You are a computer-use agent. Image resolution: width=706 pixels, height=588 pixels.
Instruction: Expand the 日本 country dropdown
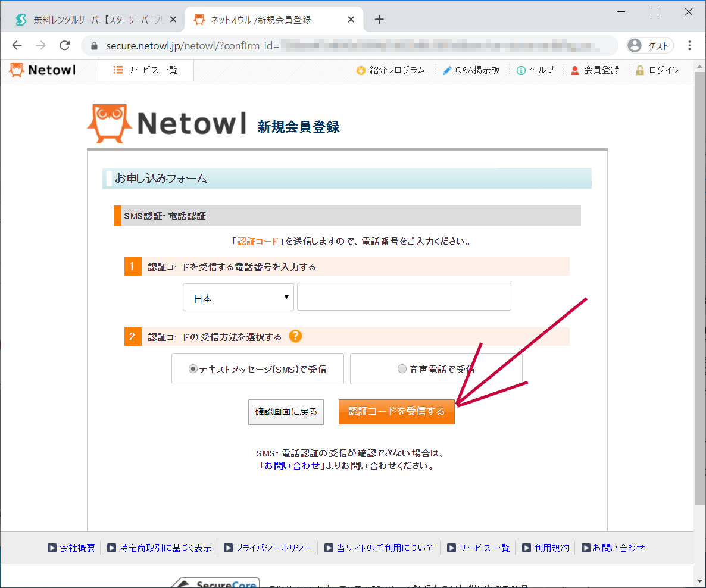click(238, 297)
